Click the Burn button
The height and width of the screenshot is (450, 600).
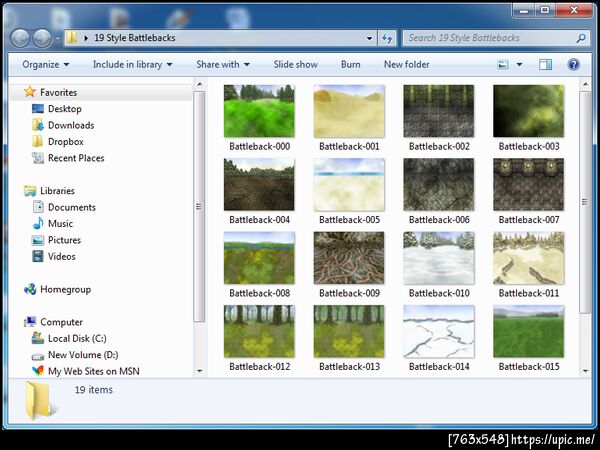(x=351, y=64)
